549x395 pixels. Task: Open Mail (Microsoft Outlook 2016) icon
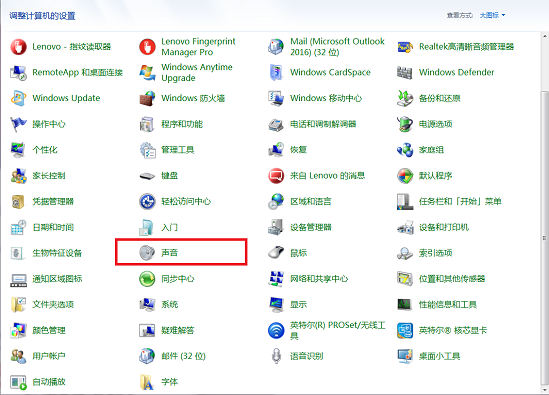[x=276, y=47]
